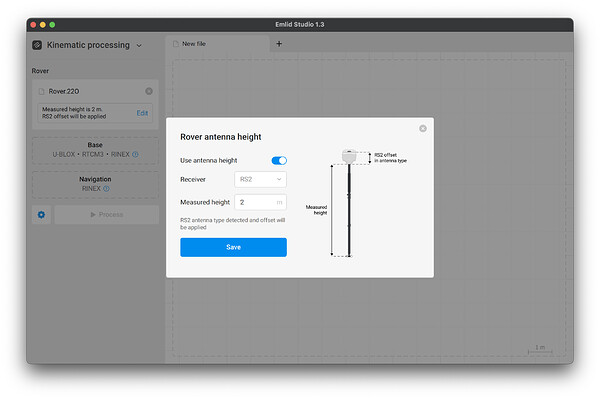Click the 'Measured height is 2 m.' text
The width and height of the screenshot is (600, 398).
pyautogui.click(x=72, y=109)
